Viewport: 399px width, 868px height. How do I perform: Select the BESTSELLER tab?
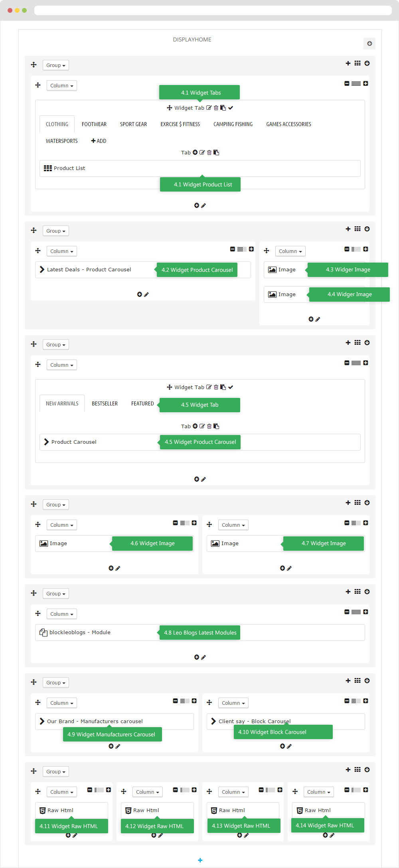[x=105, y=403]
